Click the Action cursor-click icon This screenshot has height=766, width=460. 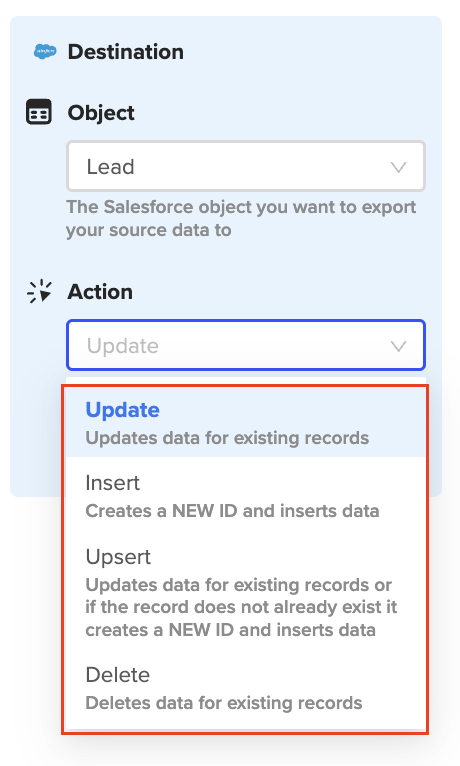tap(39, 291)
